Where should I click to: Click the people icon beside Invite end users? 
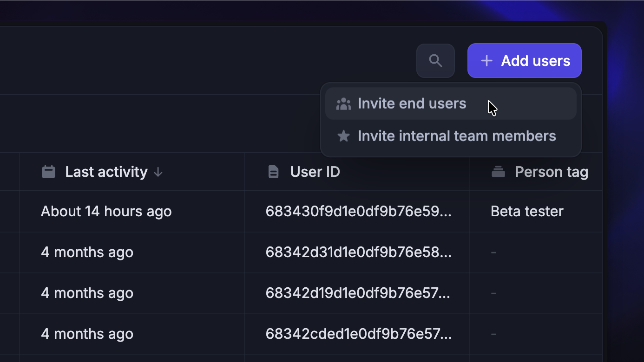pyautogui.click(x=343, y=103)
